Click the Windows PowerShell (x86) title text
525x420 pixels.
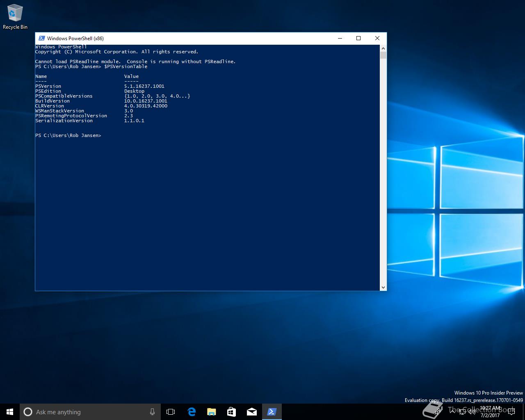pos(75,38)
